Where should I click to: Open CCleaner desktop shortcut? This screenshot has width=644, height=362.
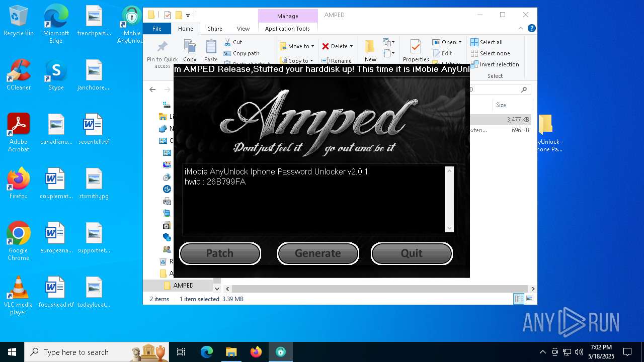point(19,75)
